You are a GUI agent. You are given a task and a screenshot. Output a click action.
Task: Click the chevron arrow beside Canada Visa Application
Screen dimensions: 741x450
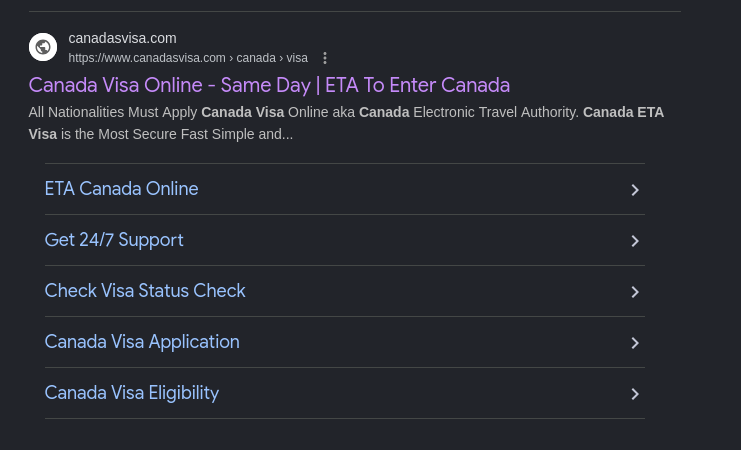pos(635,343)
